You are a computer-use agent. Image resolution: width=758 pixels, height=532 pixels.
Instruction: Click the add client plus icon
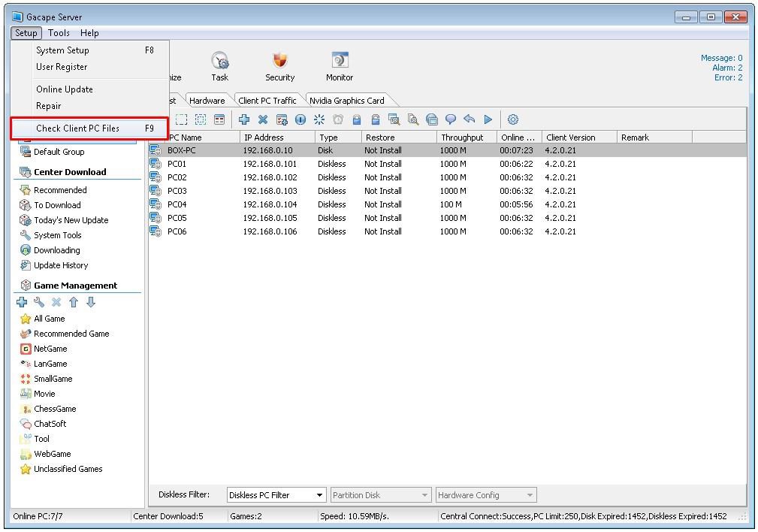pos(245,119)
